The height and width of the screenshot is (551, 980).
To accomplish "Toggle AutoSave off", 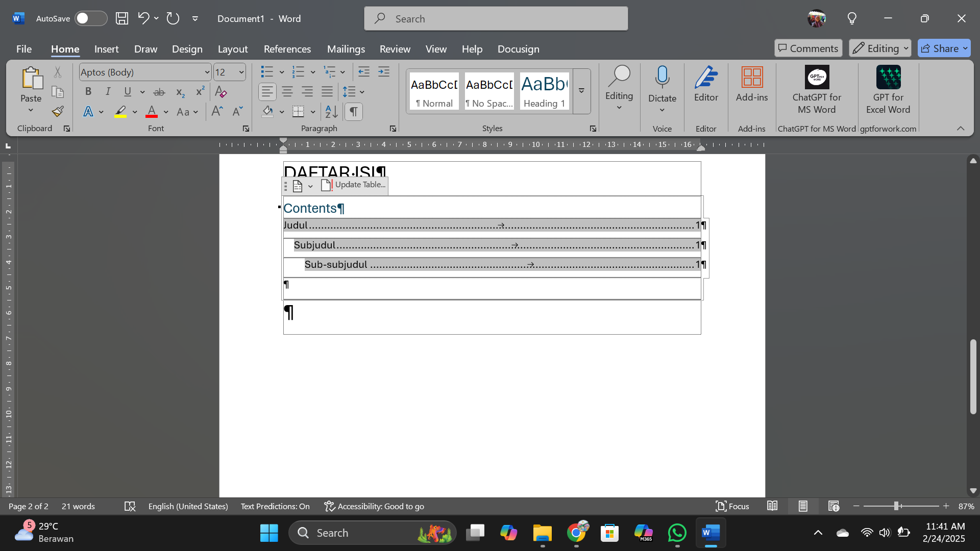I will point(90,18).
